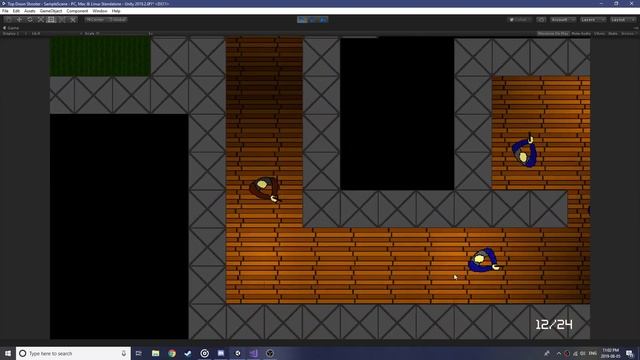Toggle Maximize On Play

[553, 33]
